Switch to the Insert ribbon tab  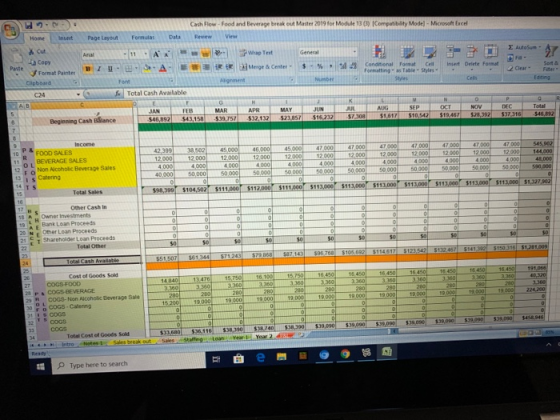(x=65, y=38)
